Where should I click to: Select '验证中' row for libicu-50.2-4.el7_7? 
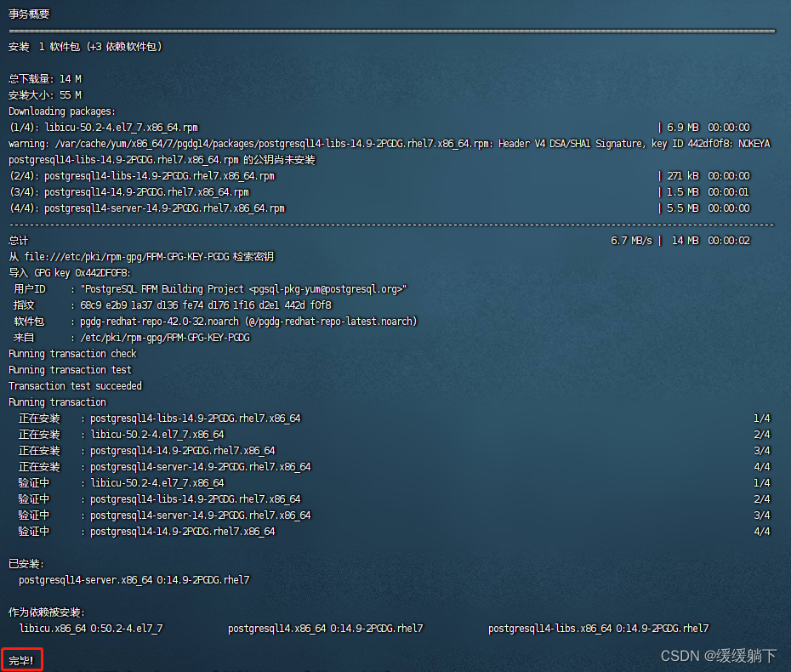395,483
